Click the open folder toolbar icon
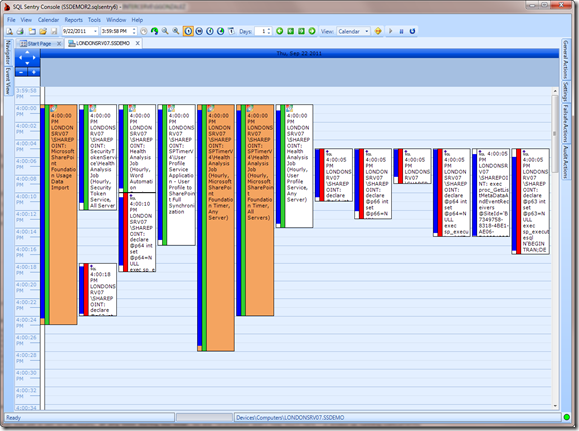Viewport: 579px width, 431px height. (43, 31)
